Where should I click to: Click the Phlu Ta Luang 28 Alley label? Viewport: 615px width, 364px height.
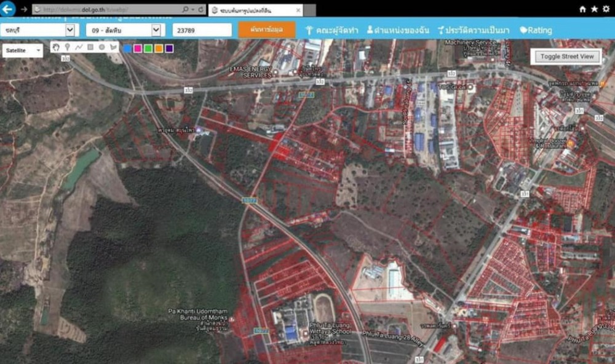393,338
